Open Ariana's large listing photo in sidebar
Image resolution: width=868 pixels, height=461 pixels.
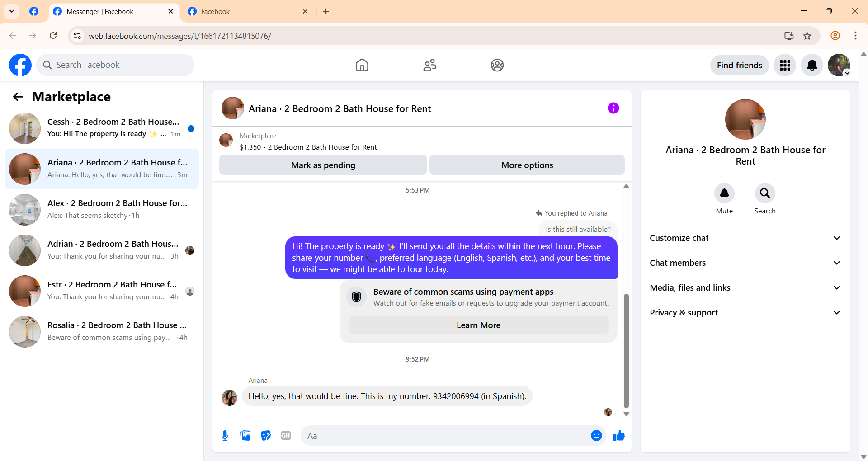745,119
